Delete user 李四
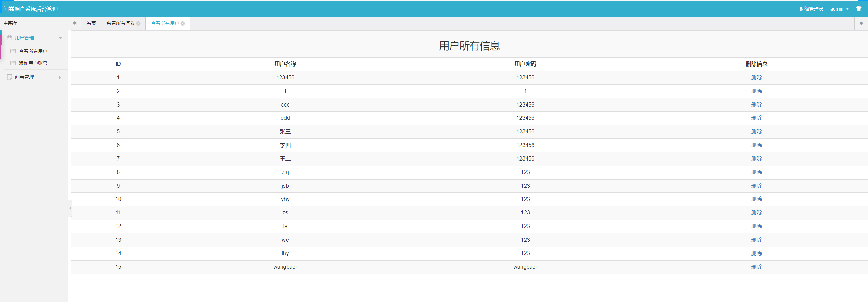 [x=756, y=145]
